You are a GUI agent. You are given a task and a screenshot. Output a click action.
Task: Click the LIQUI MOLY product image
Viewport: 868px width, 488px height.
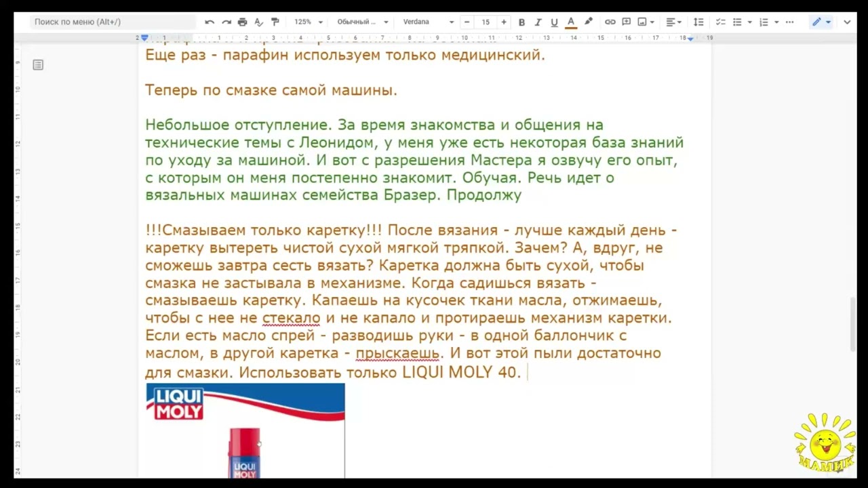[x=245, y=430]
